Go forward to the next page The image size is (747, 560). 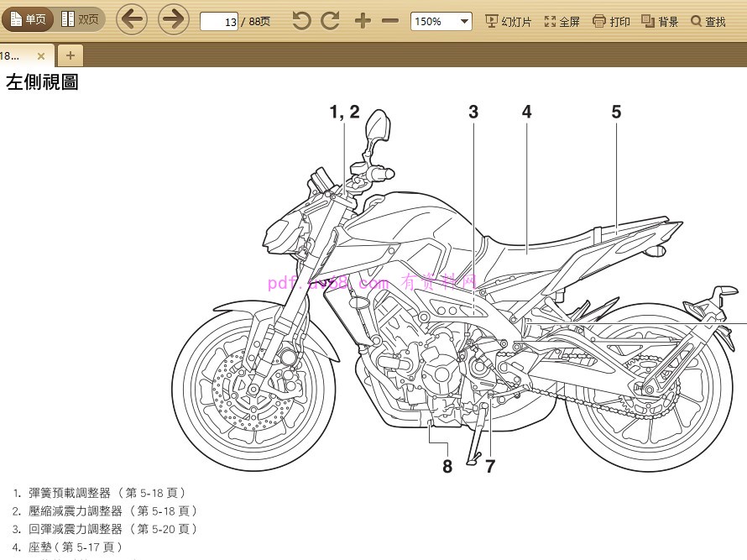(x=172, y=18)
